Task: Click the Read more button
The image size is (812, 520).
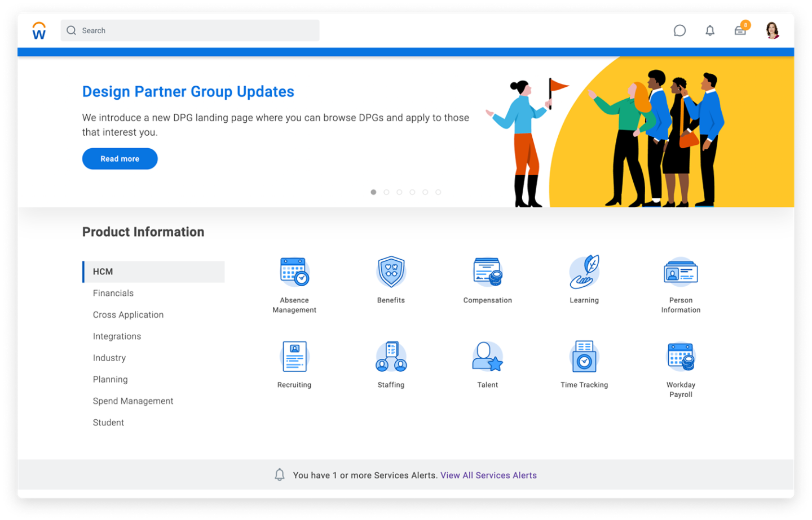Action: [120, 158]
